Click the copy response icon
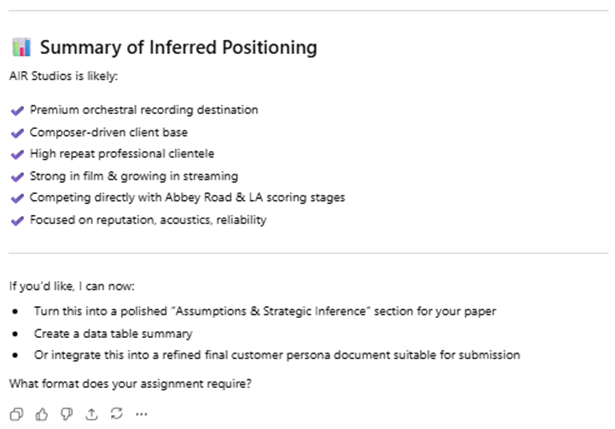Viewport: 615px width, 429px height. click(x=16, y=413)
